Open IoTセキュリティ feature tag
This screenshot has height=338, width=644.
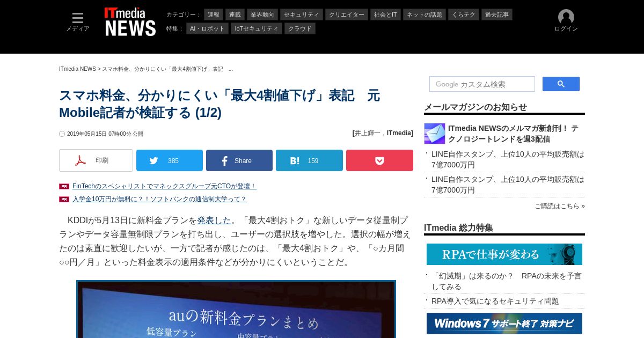[257, 28]
